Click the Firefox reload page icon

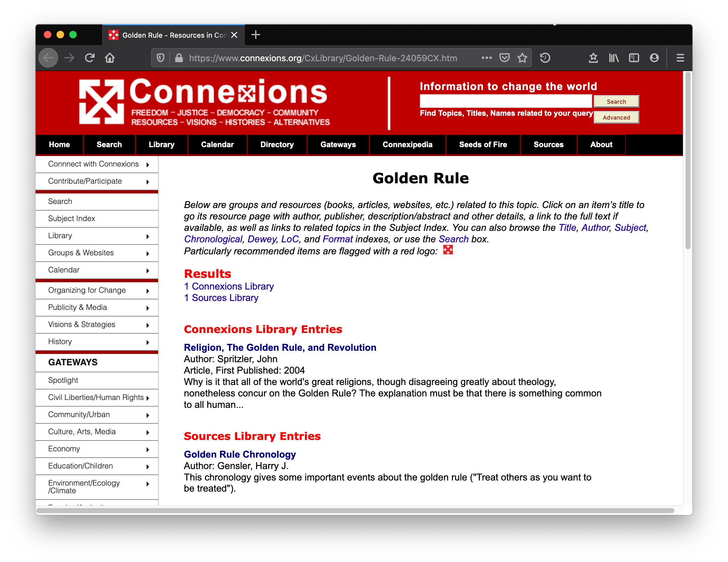[90, 58]
